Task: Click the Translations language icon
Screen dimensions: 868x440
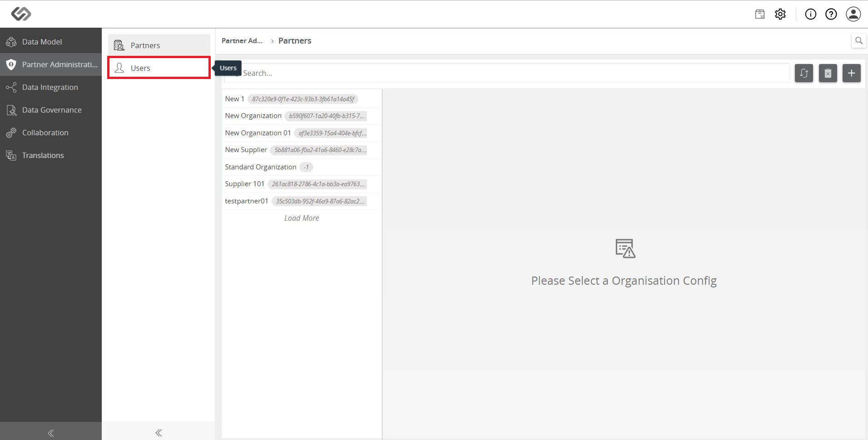Action: point(11,155)
